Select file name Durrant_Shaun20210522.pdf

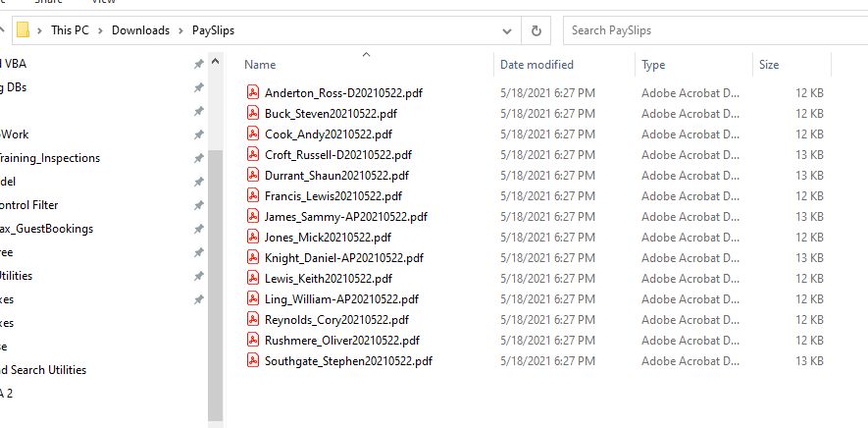(336, 175)
